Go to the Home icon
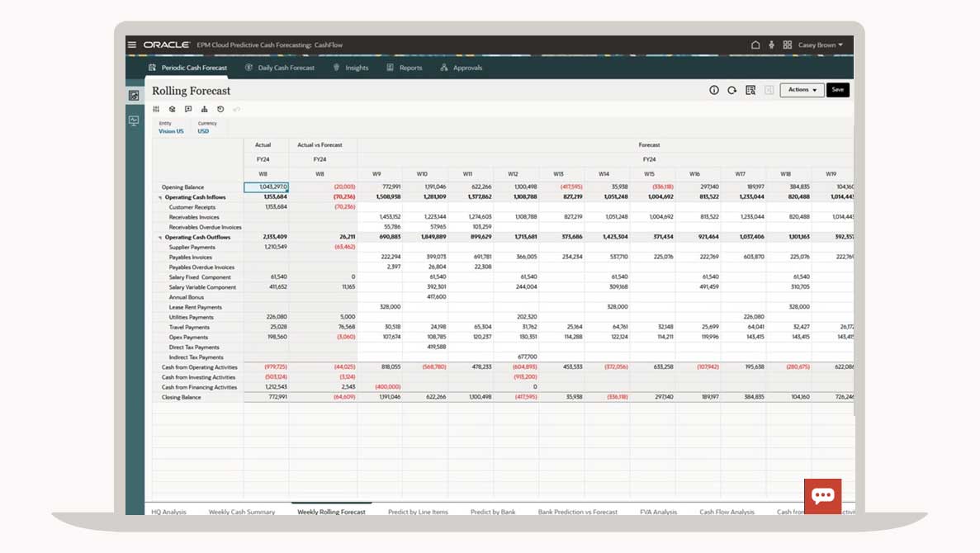 (755, 45)
